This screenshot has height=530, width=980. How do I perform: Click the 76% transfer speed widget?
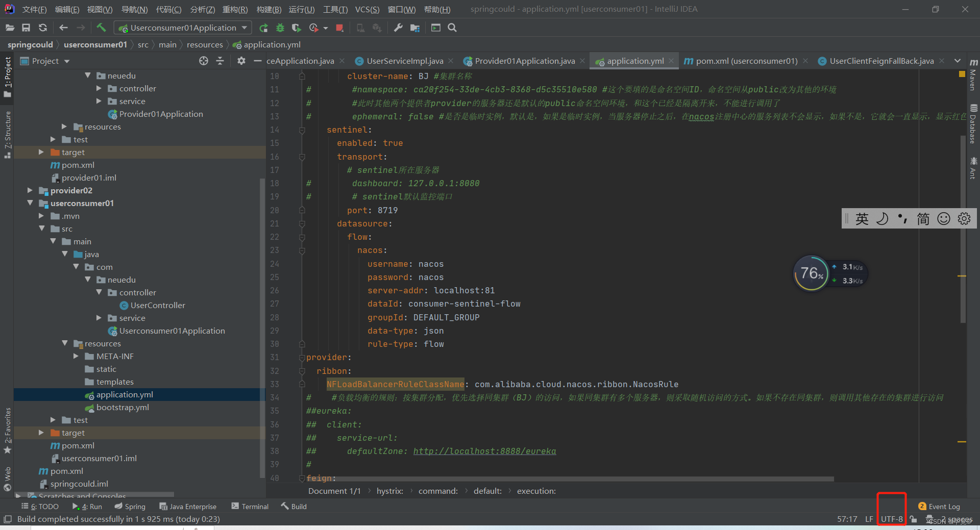811,273
